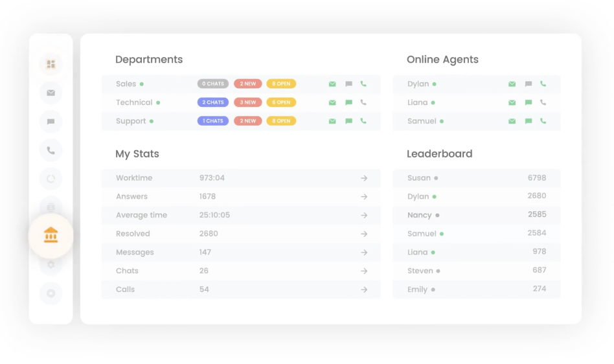This screenshot has height=364, width=614.
Task: Click the Sales '0 CHATS' badge
Action: pos(213,84)
